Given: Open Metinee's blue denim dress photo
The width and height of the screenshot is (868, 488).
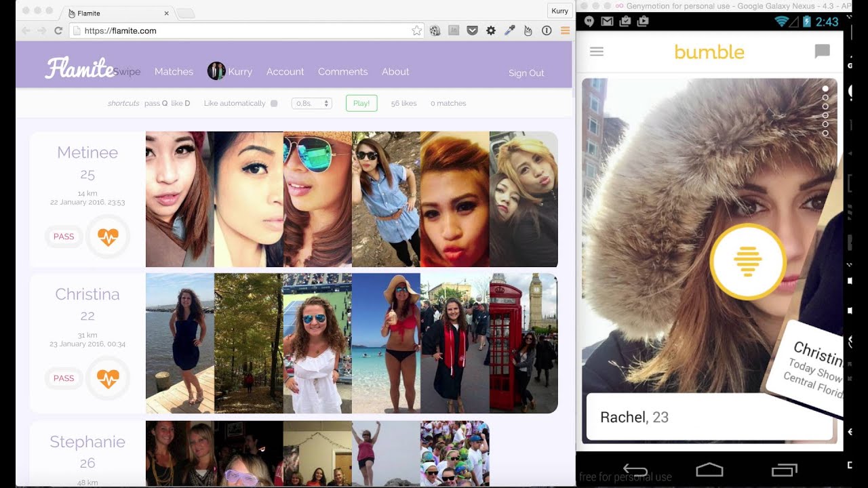Looking at the screenshot, I should (386, 199).
